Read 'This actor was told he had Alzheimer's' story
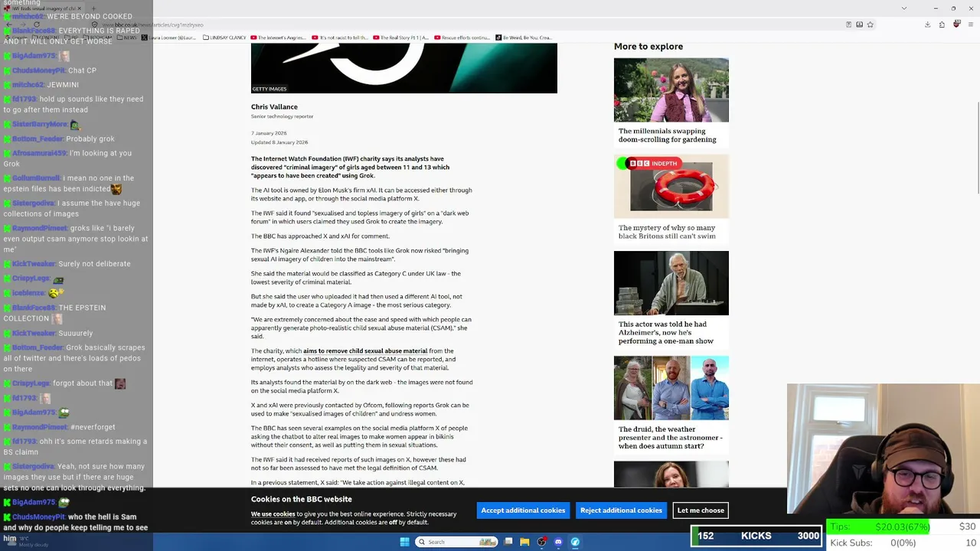The height and width of the screenshot is (551, 980). tap(666, 333)
